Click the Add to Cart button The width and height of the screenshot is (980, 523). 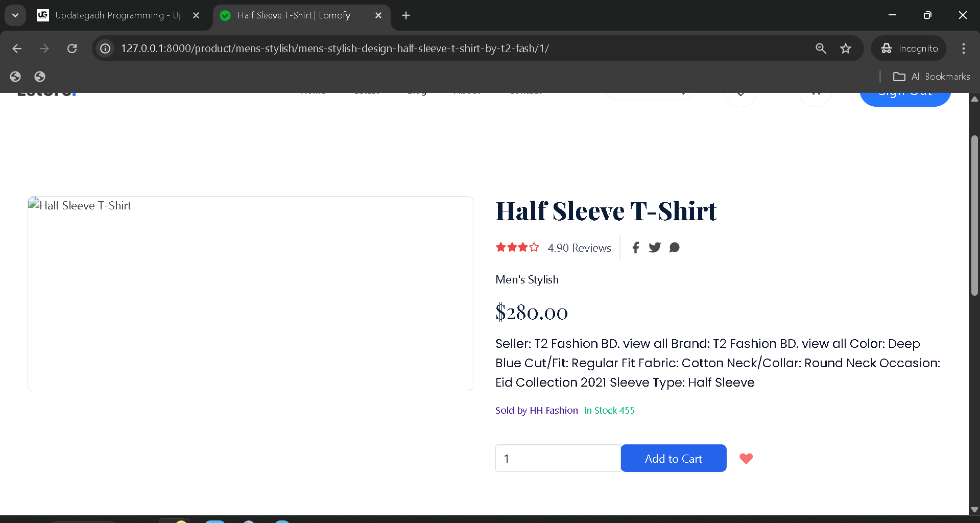(673, 458)
